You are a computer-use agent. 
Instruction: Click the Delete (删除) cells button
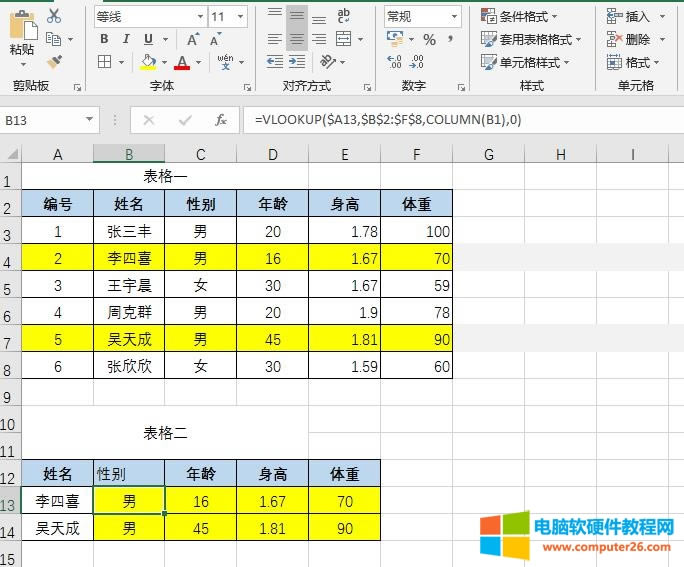[630, 39]
